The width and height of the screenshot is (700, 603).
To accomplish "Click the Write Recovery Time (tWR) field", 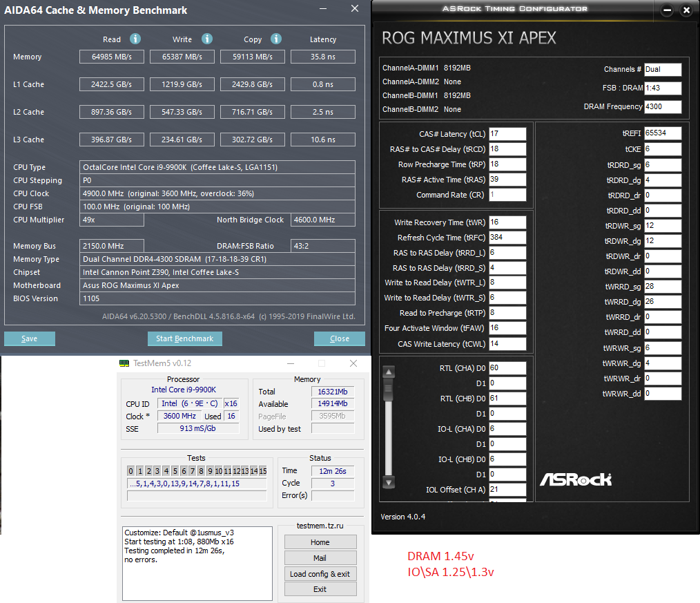I will (x=507, y=222).
